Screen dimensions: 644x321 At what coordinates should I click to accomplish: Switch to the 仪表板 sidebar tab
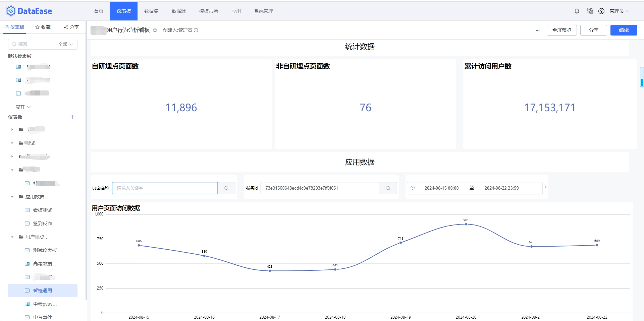coord(15,27)
